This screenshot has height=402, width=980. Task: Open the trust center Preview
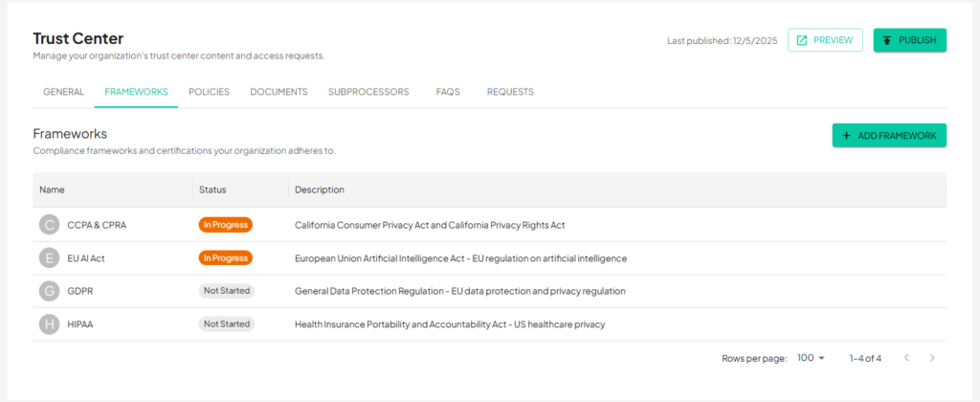pyautogui.click(x=825, y=40)
